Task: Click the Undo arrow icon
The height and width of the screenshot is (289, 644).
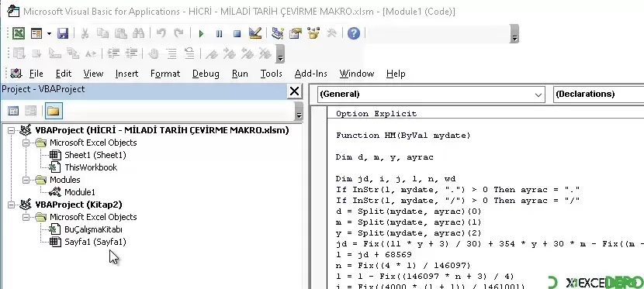Action: pos(161,33)
